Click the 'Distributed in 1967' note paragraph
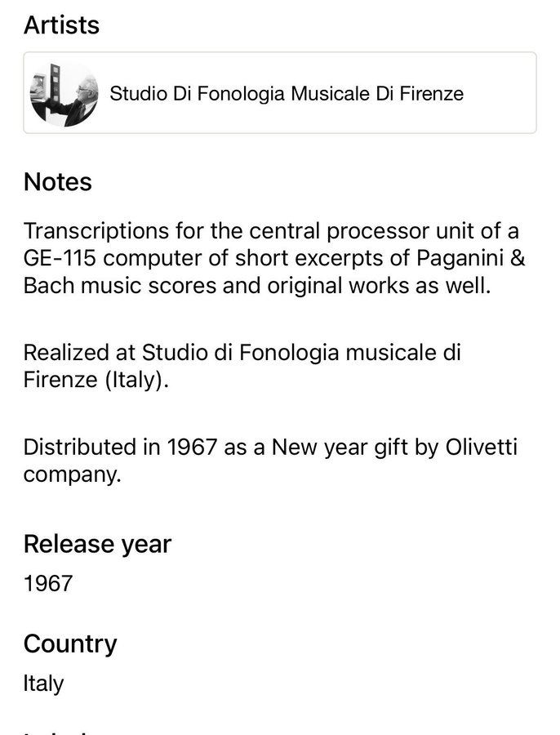This screenshot has width=560, height=735. tap(270, 461)
